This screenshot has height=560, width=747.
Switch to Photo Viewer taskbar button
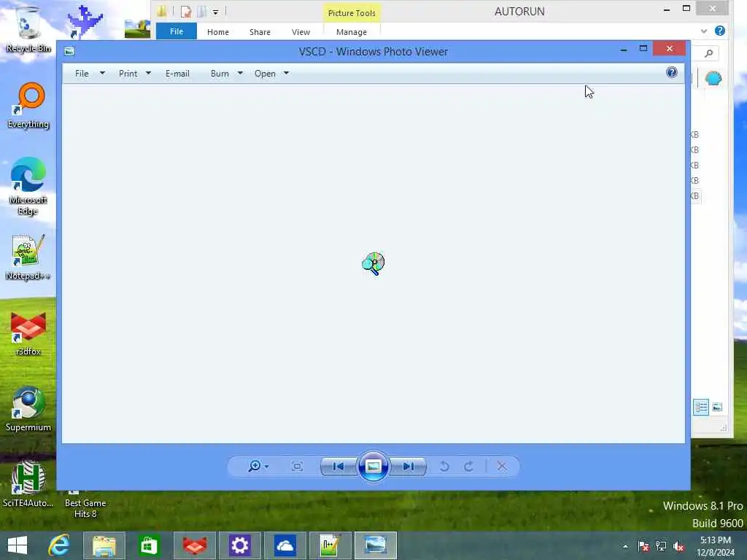[376, 545]
